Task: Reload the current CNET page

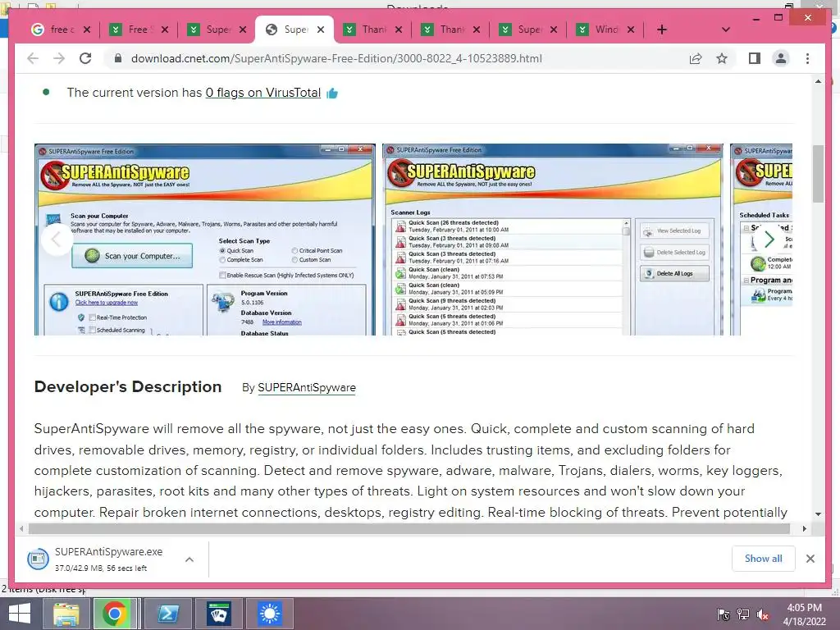Action: (x=85, y=58)
